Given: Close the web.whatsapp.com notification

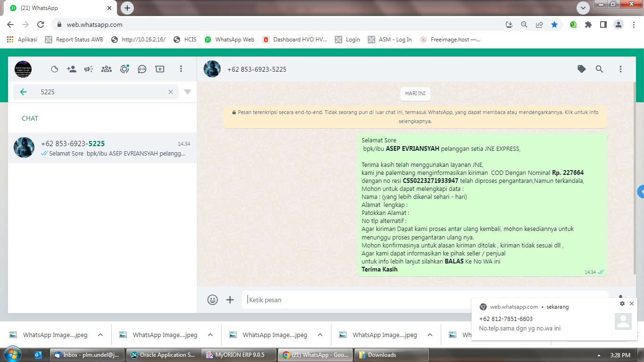Looking at the screenshot, I should (x=632, y=304).
